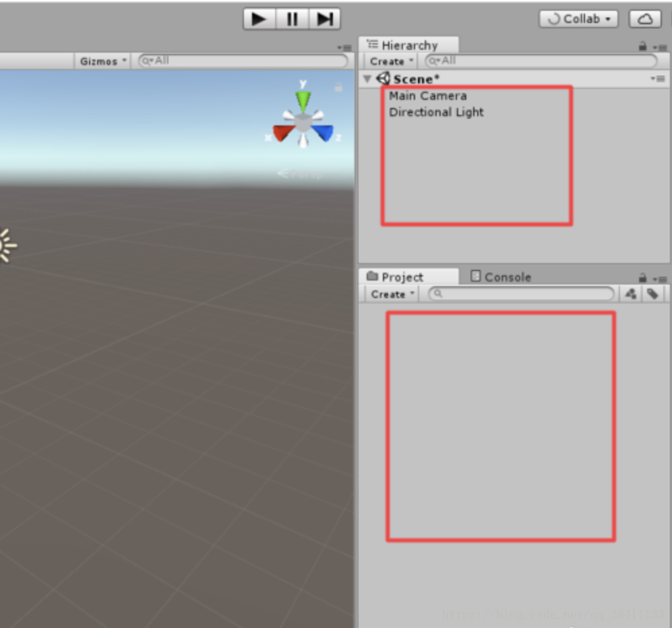This screenshot has height=628, width=672.
Task: Click the Unity Collab cloud icon
Action: [644, 18]
